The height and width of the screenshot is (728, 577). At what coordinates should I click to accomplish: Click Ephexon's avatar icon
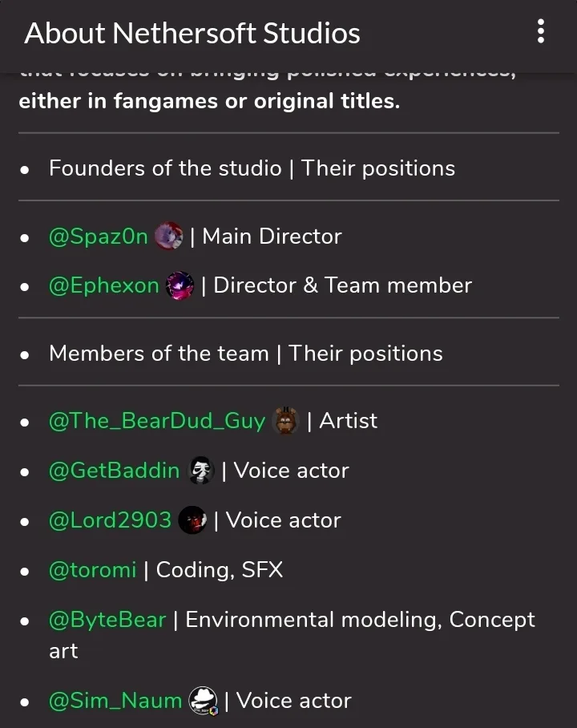[180, 286]
